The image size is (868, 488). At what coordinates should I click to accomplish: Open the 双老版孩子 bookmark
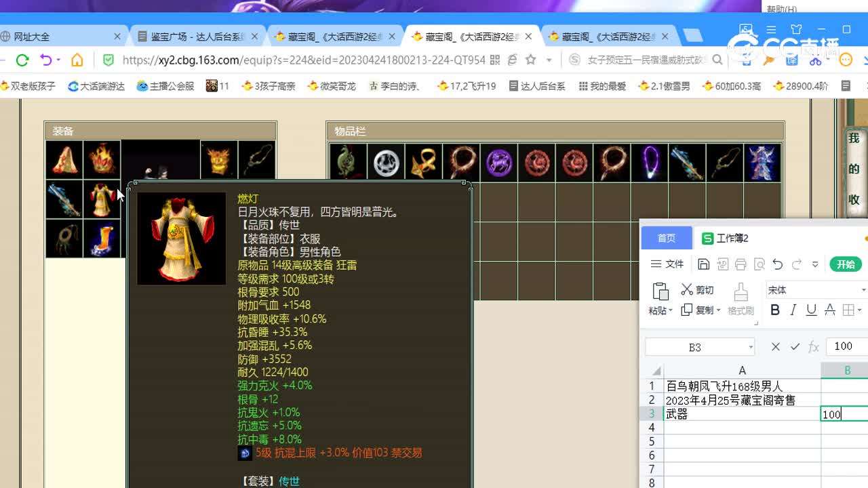pyautogui.click(x=28, y=86)
